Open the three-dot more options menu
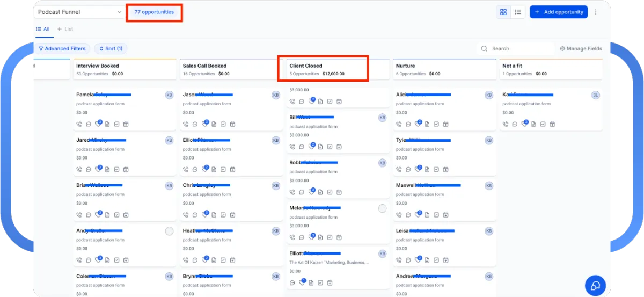 595,12
